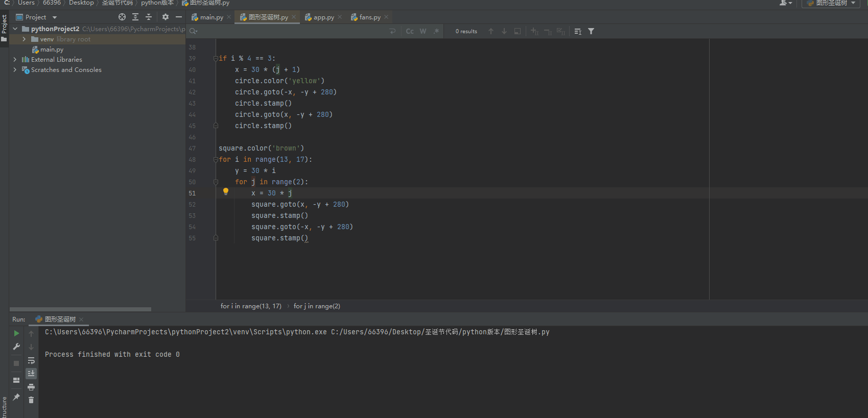Open main.py in the project tree
The height and width of the screenshot is (418, 868).
tap(52, 50)
